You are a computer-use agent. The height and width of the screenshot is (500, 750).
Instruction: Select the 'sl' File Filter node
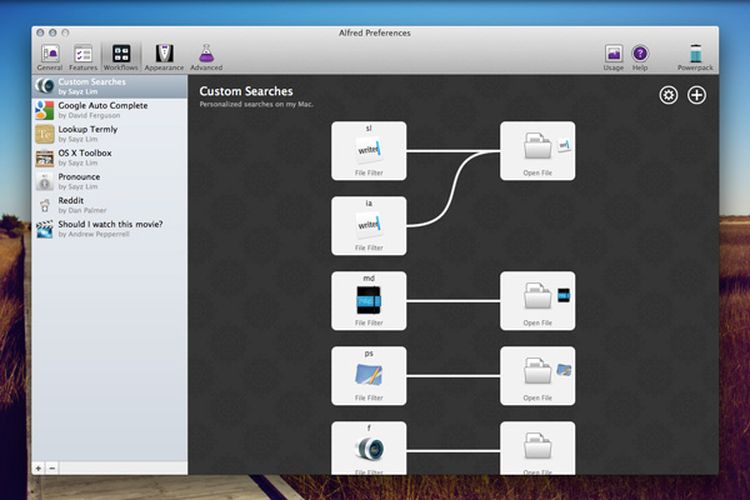tap(368, 151)
